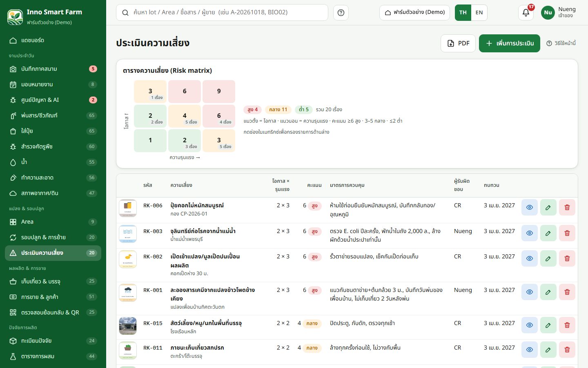Edit risk RK-006 with pencil icon

click(548, 207)
